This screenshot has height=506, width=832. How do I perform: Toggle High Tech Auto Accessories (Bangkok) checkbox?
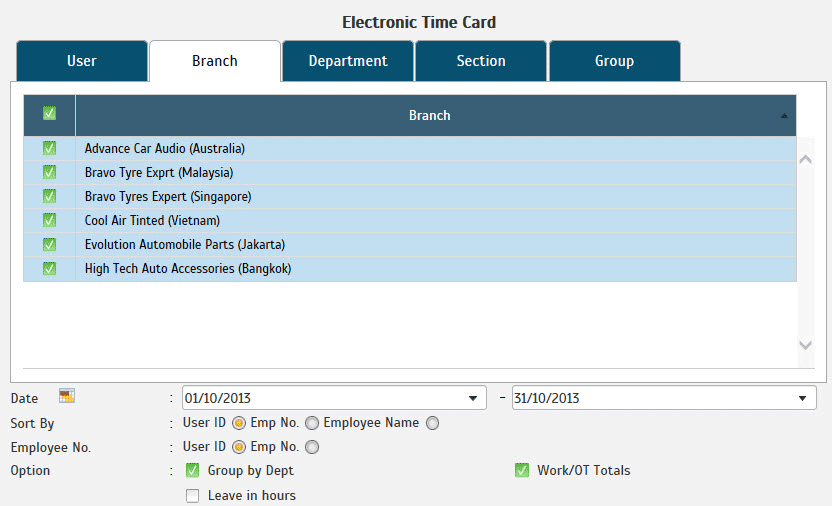tap(49, 268)
